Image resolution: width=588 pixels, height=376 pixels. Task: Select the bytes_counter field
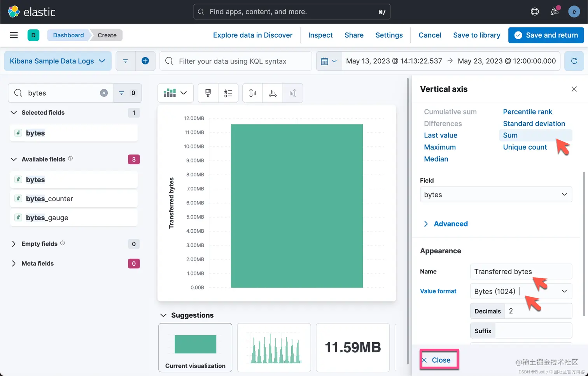pyautogui.click(x=73, y=199)
